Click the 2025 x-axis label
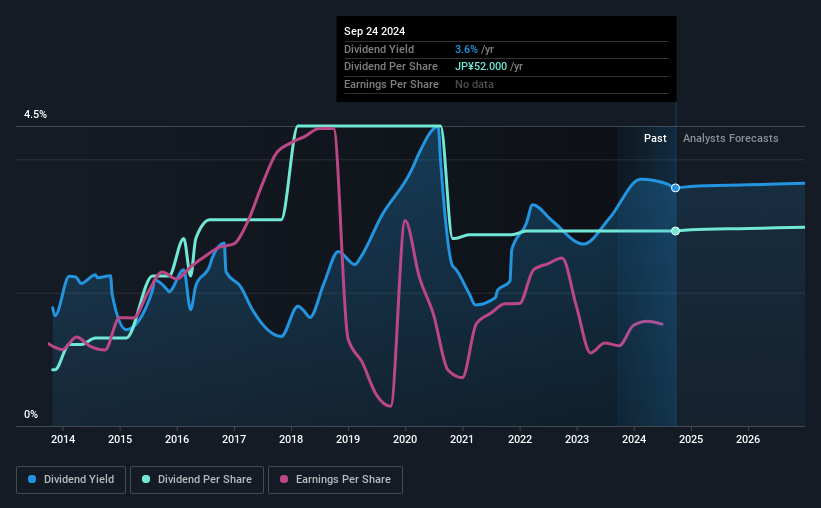The image size is (821, 508). click(691, 439)
